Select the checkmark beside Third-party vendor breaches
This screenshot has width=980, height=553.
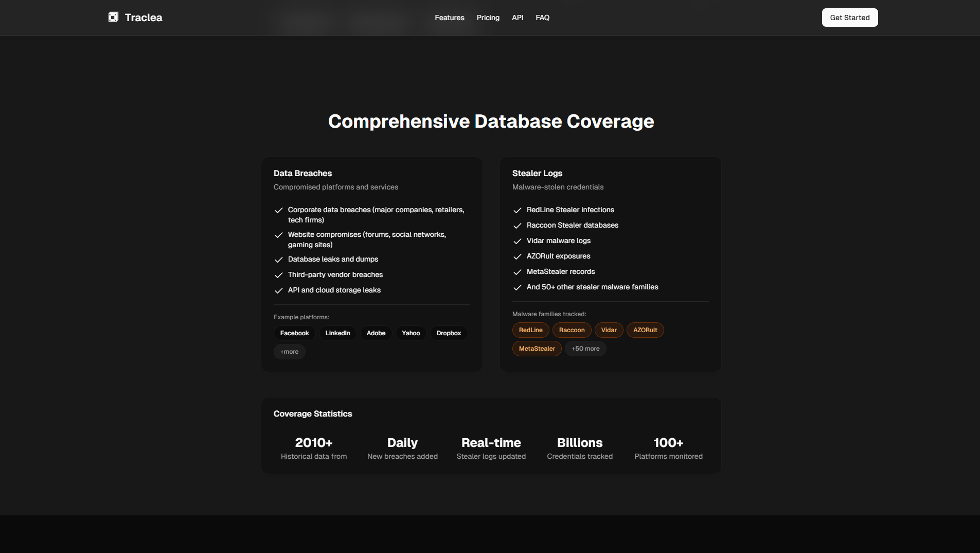coord(278,275)
